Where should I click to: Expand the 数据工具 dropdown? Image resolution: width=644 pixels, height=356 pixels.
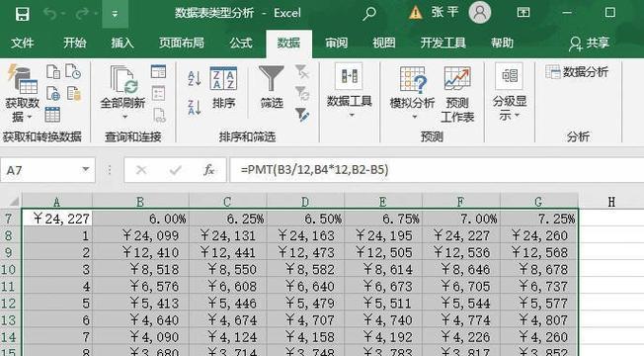click(349, 91)
